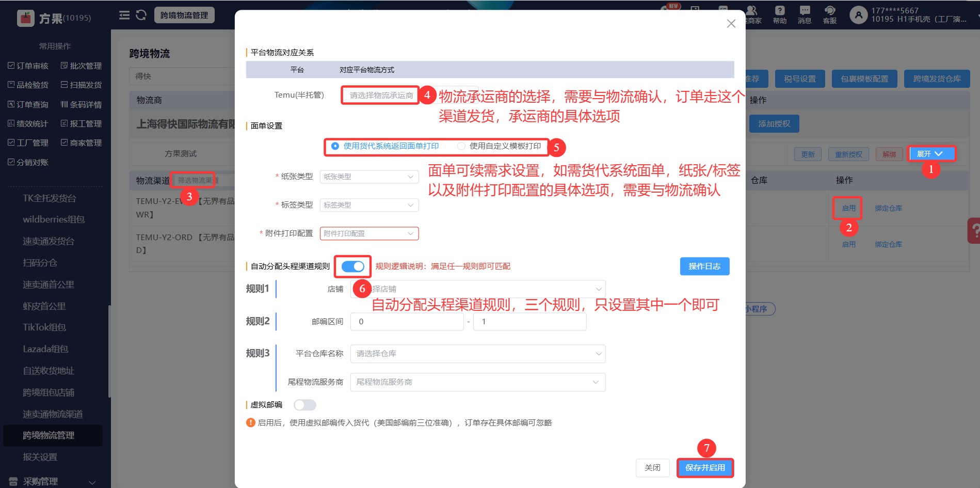This screenshot has height=488, width=980.
Task: Open 自送收货地址 in the sidebar
Action: 49,371
